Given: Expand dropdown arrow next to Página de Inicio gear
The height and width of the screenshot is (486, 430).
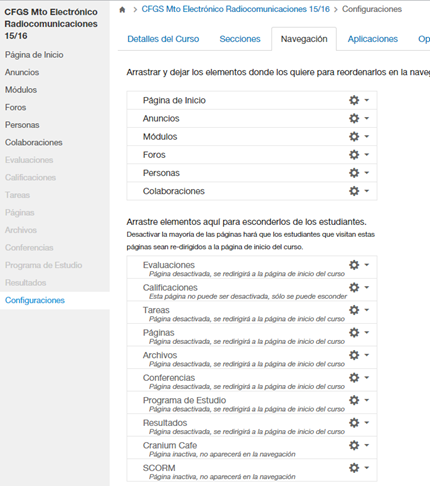Looking at the screenshot, I should [367, 100].
